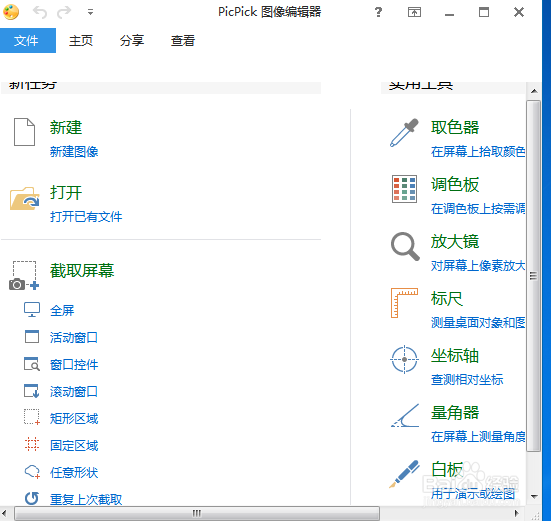Click the protractor 量角器 icon
This screenshot has width=551, height=521.
(405, 416)
